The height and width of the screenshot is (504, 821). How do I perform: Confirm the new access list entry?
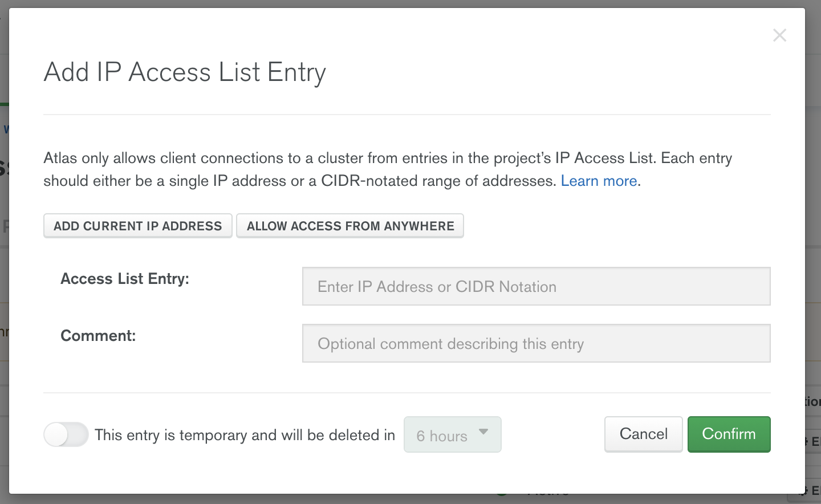click(729, 434)
